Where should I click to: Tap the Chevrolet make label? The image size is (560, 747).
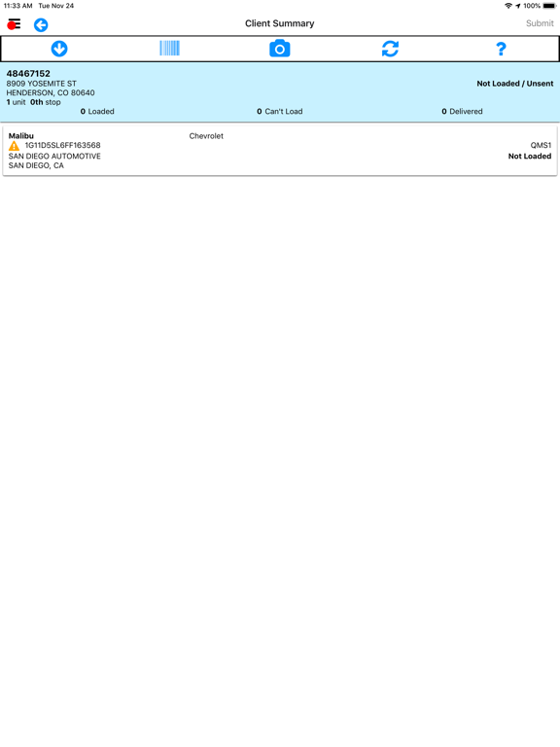coord(206,136)
